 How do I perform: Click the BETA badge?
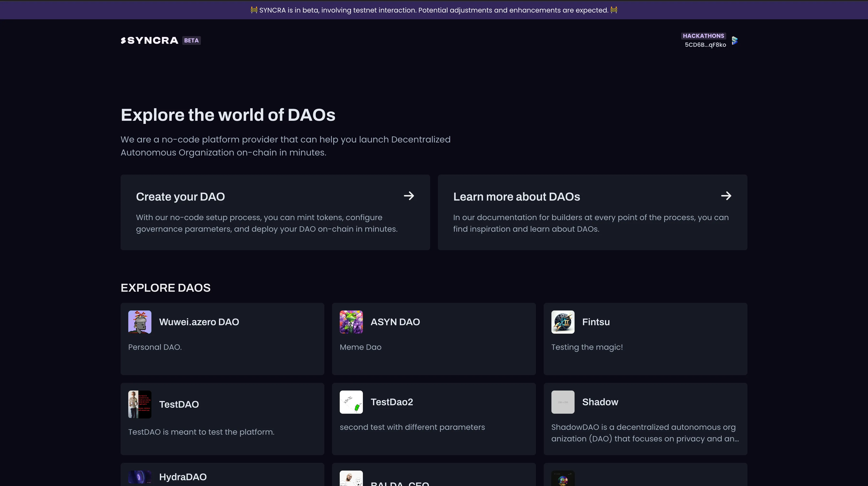pos(191,40)
